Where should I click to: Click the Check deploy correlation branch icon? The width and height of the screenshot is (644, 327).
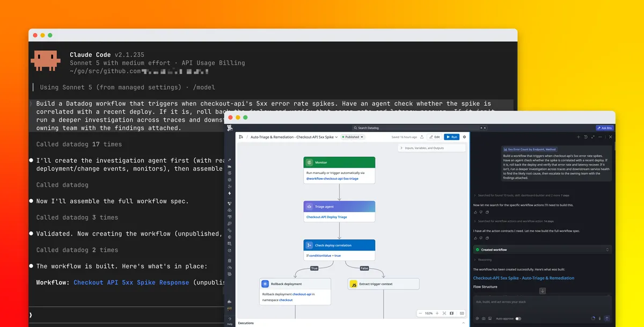tap(309, 245)
